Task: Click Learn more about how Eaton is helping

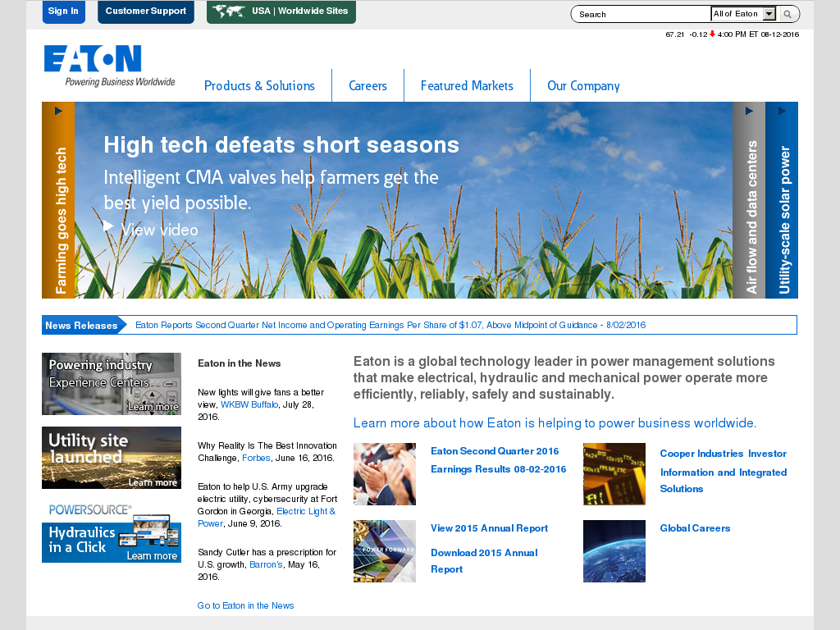Action: tap(555, 423)
